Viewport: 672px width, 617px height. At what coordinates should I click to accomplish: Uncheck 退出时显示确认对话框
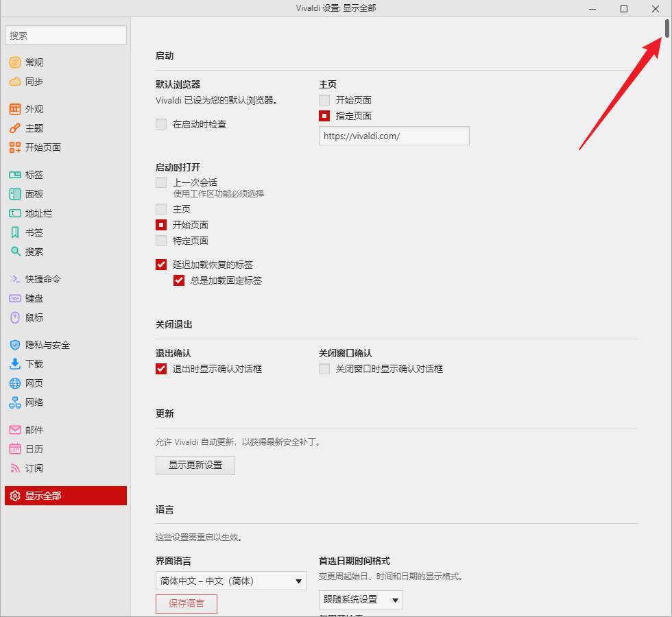click(x=161, y=369)
